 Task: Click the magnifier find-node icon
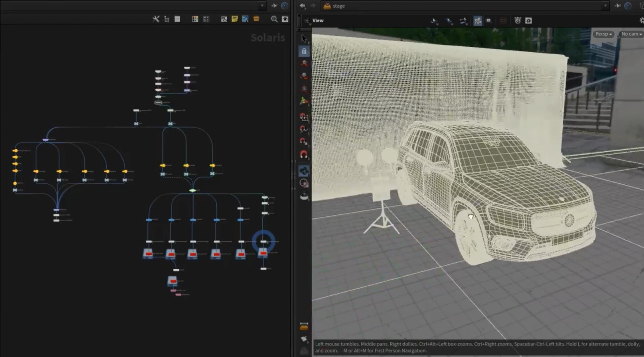[x=274, y=19]
